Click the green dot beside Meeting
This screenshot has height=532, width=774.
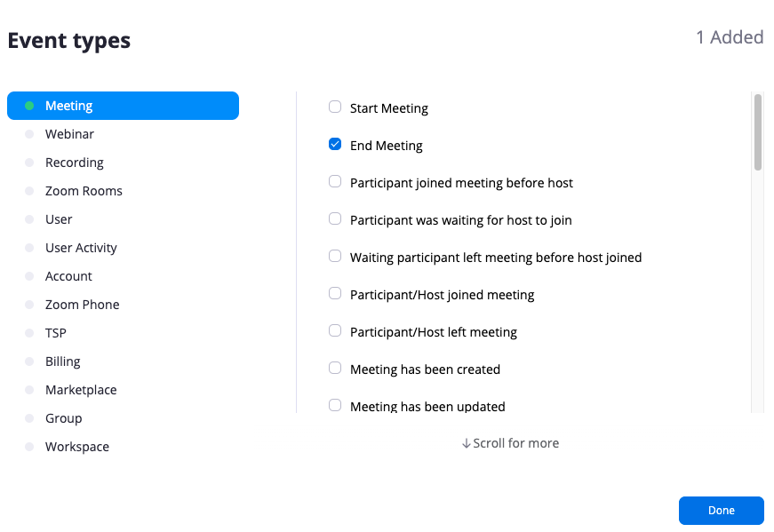pyautogui.click(x=29, y=106)
